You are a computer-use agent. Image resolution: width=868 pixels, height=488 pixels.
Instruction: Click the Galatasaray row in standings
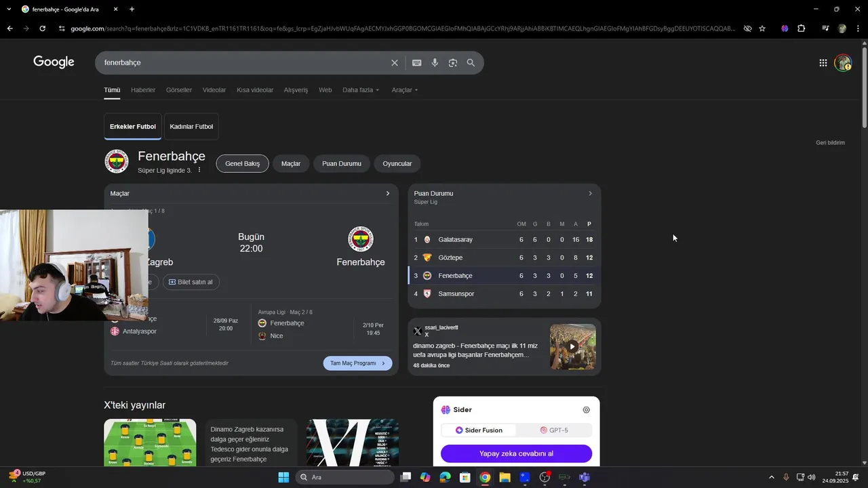click(504, 239)
